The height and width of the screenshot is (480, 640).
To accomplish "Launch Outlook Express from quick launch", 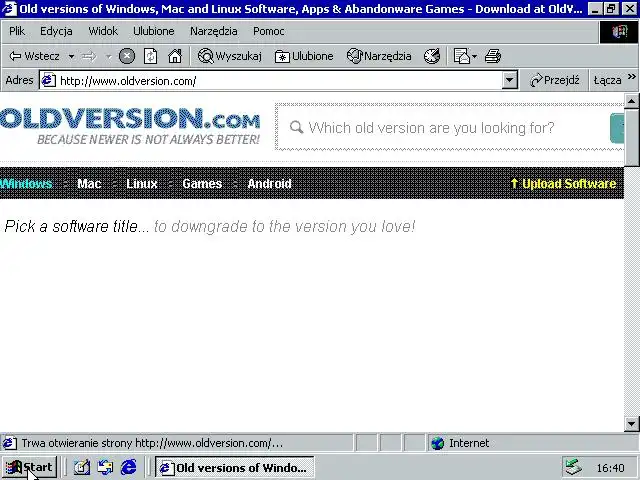I will click(105, 467).
